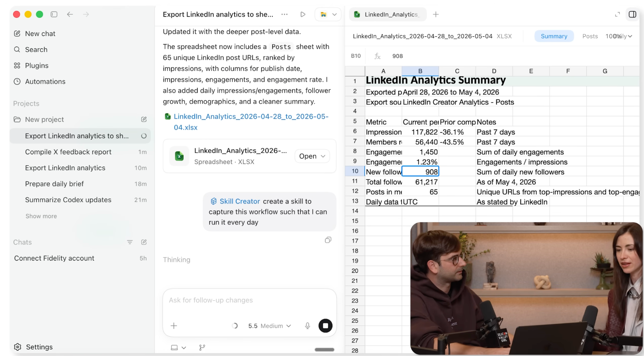Go back with the left arrow

point(70,14)
